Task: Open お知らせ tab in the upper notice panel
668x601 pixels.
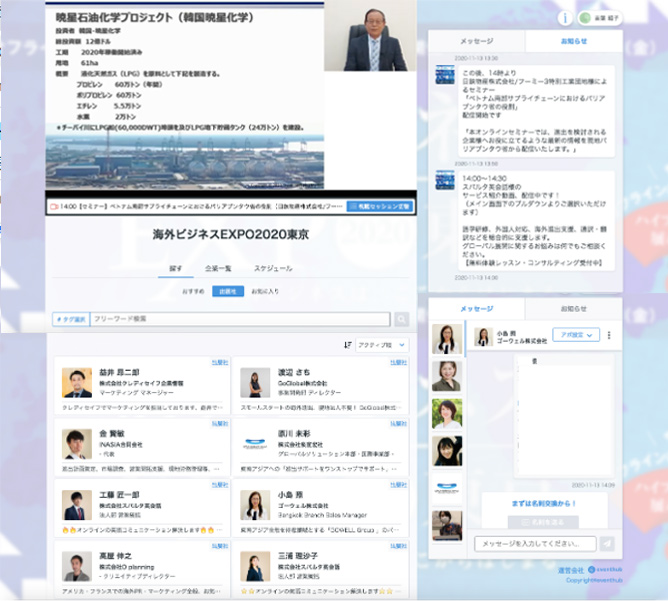Action: (x=574, y=41)
